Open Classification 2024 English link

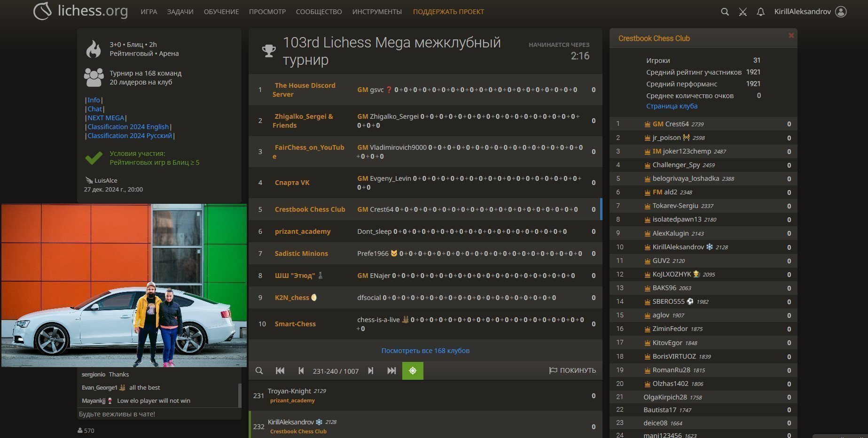[x=128, y=127]
